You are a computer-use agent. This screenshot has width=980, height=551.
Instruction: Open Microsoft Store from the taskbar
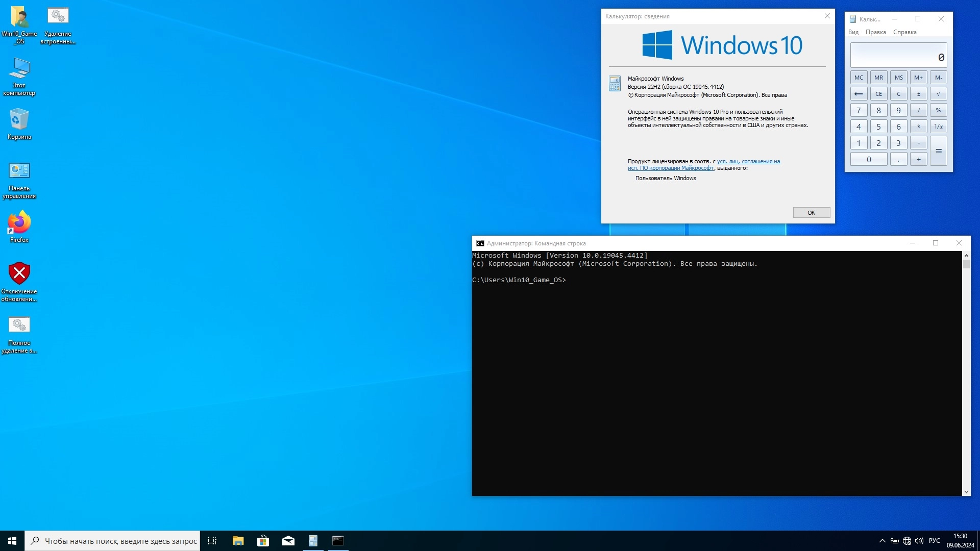click(x=263, y=541)
